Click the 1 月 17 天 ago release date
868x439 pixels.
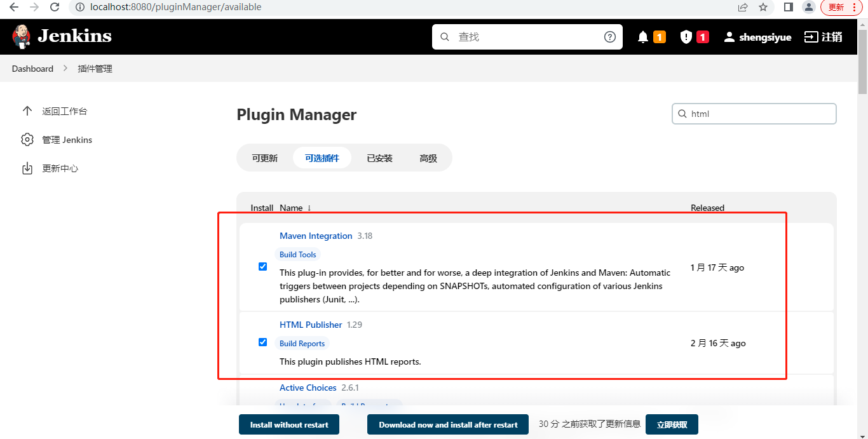click(x=717, y=267)
